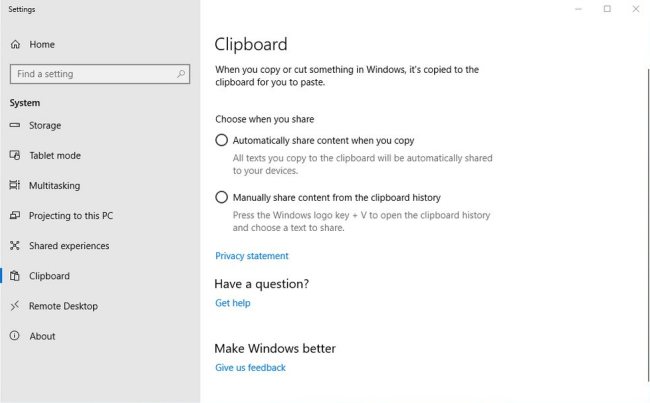The width and height of the screenshot is (650, 403).
Task: Click the Shared experiences icon
Action: click(x=15, y=245)
